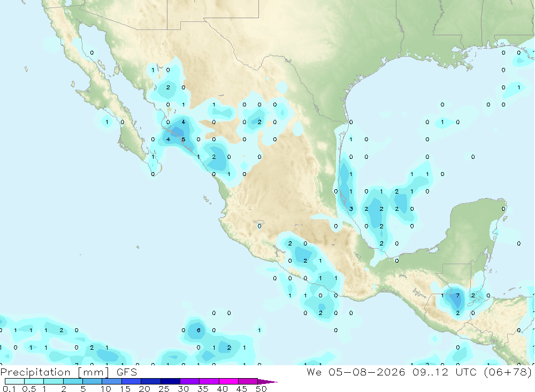Image resolution: width=535 pixels, height=392 pixels.
Task: Click the '25' legend value label
Action: (x=164, y=389)
